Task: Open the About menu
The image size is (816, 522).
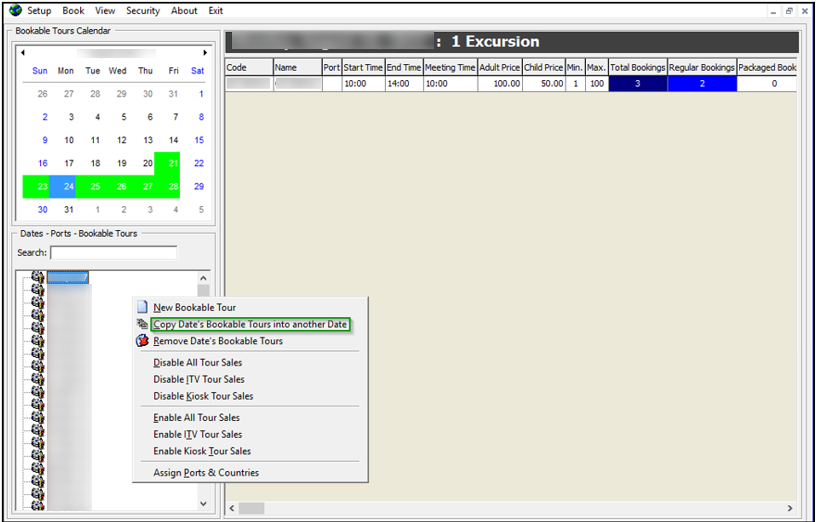Action: click(x=184, y=11)
